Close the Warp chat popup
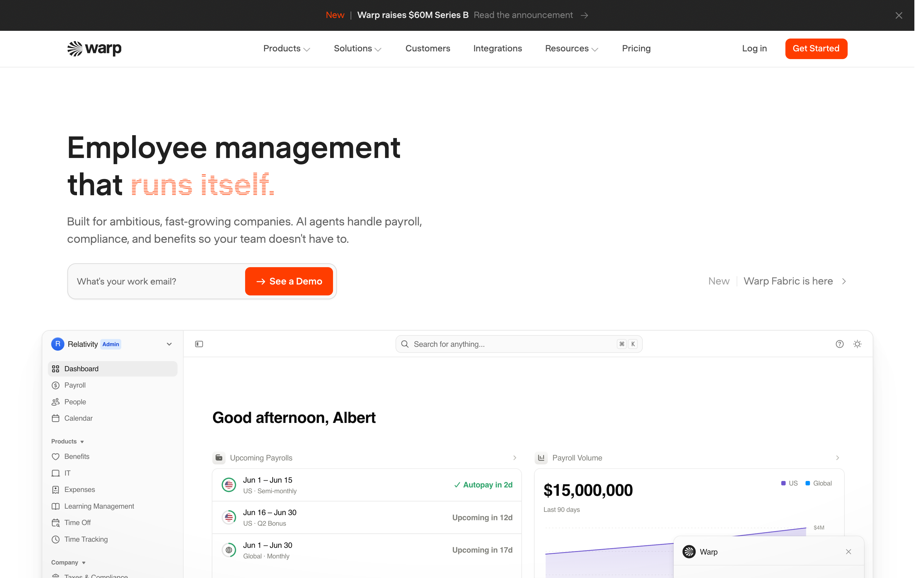Image resolution: width=924 pixels, height=578 pixels. pos(848,552)
